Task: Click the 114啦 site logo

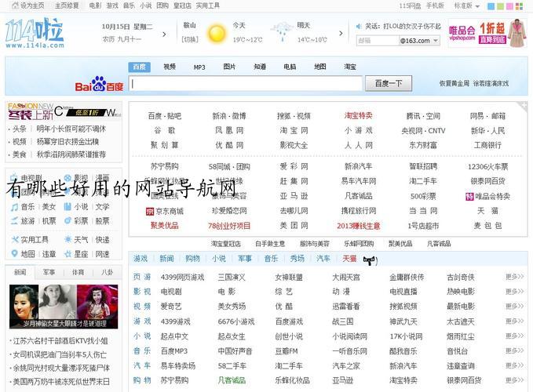Action: [35, 33]
